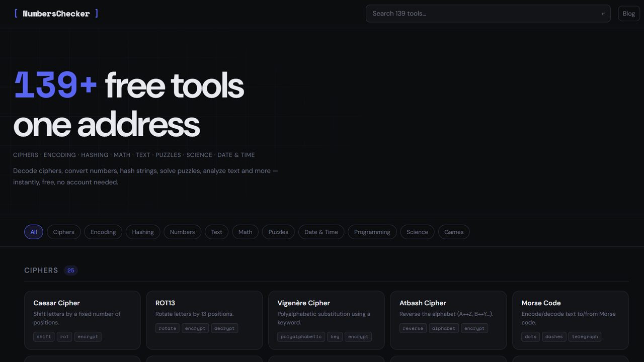The width and height of the screenshot is (644, 362).
Task: Click the "shift" tag on Caesar Cipher
Action: (x=44, y=337)
